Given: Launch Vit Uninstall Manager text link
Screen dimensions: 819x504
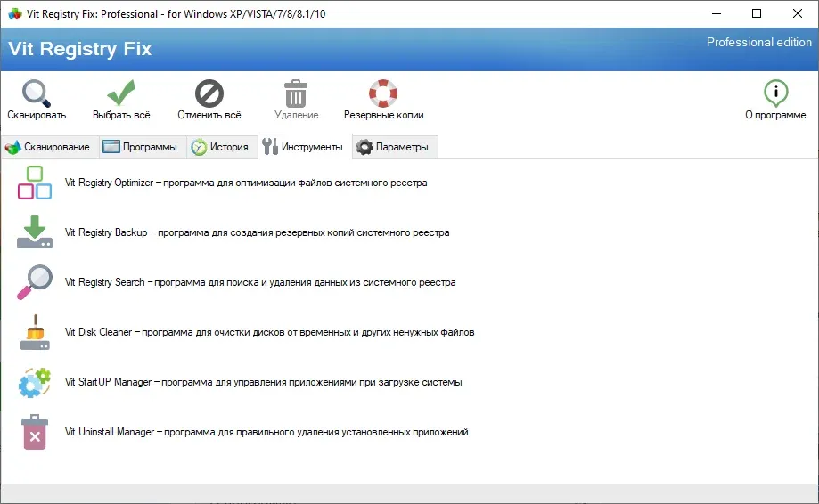Looking at the screenshot, I should [266, 432].
